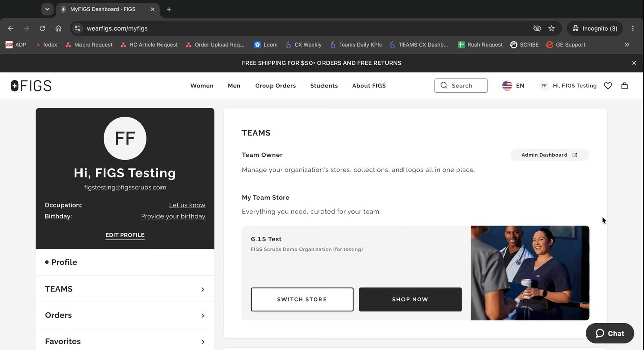Click the tracking protection eye icon
644x350 pixels.
537,28
